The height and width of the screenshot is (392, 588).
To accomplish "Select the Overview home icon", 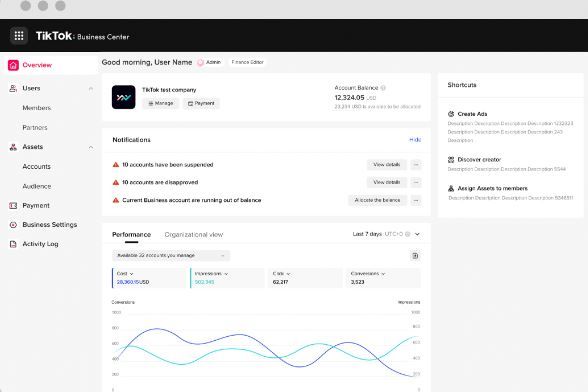I will tap(13, 65).
